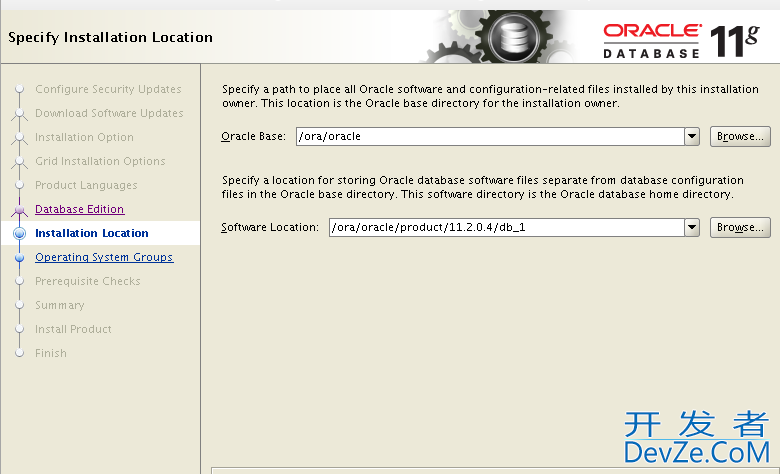Click the Oracle Base label
The image size is (780, 474).
tap(253, 136)
